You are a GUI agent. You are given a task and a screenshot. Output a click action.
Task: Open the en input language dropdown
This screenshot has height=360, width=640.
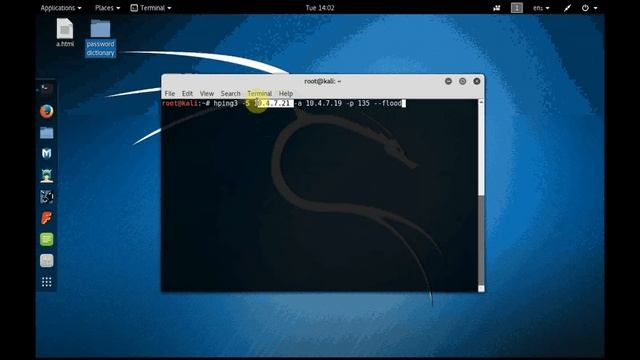541,8
